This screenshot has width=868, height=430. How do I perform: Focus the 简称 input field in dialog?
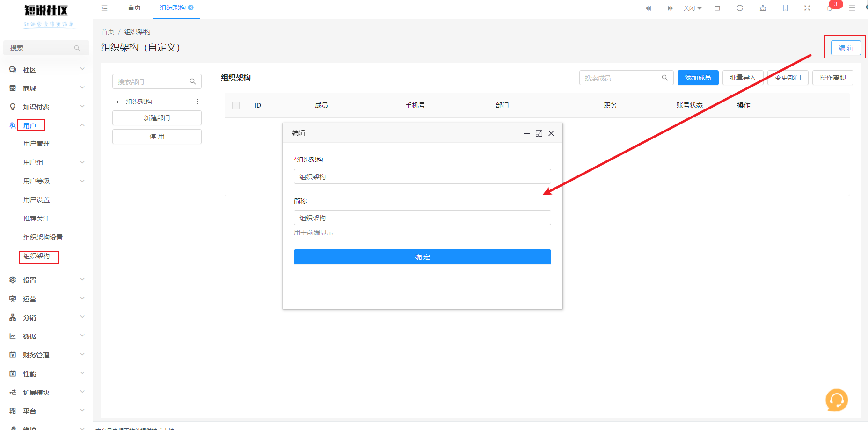(x=423, y=218)
